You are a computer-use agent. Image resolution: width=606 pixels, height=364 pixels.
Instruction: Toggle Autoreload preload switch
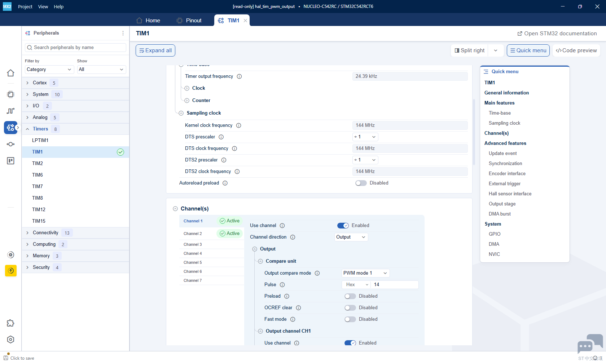coord(361,183)
